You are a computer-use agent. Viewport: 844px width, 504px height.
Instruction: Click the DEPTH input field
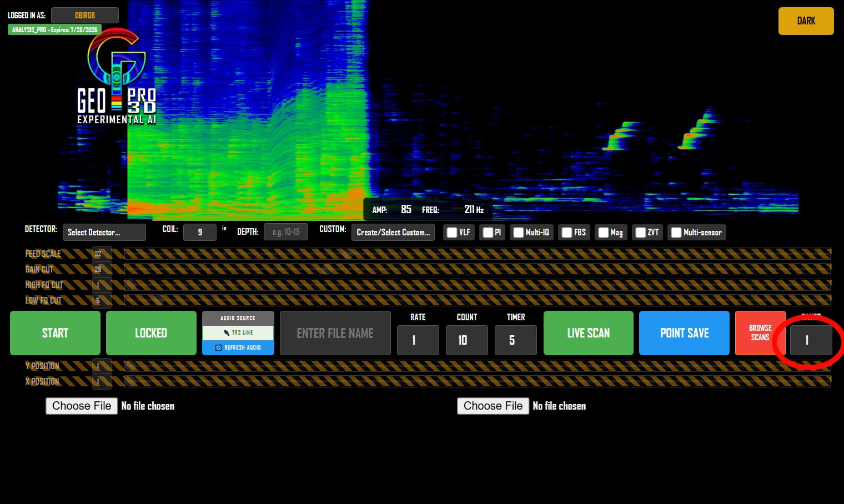pyautogui.click(x=286, y=232)
